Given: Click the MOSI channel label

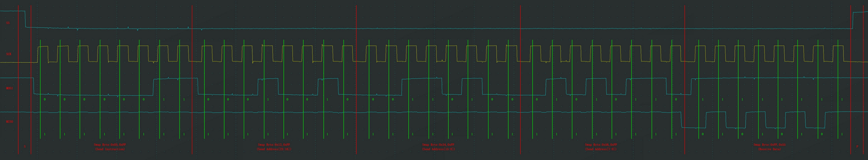Looking at the screenshot, I should (10, 88).
